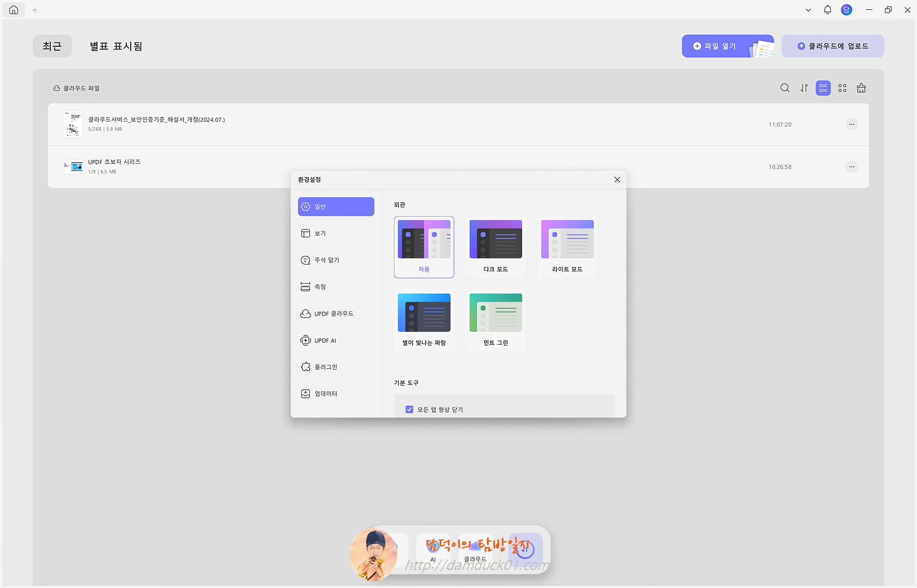This screenshot has height=588, width=917.
Task: Click the sort arrows icon
Action: coord(803,88)
